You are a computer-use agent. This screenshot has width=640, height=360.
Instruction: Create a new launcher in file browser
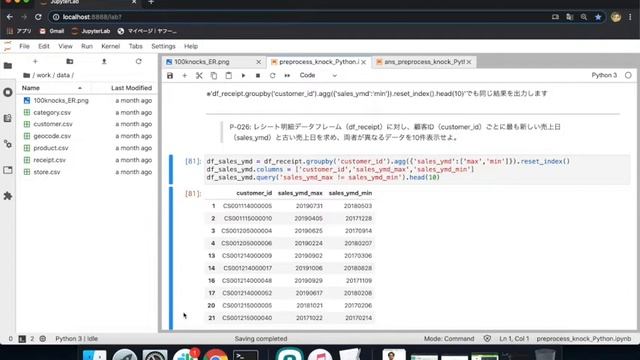click(x=35, y=61)
